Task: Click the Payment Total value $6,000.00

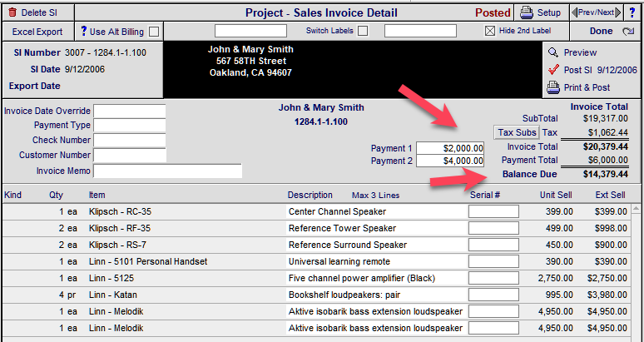Action: [607, 160]
